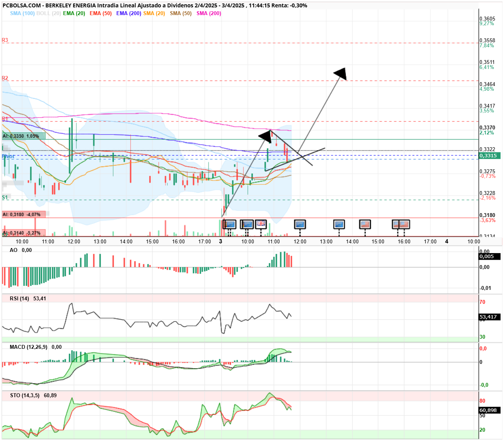Click the UK flag economic event icon
Viewport: 504px width, 441px height.
tap(261, 224)
